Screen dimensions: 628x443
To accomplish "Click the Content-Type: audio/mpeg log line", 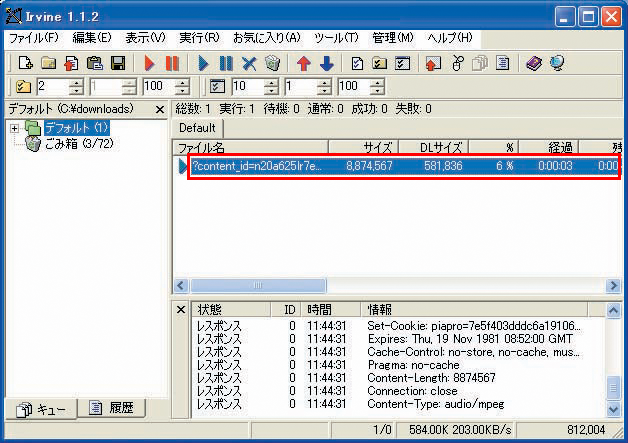I will (x=435, y=404).
